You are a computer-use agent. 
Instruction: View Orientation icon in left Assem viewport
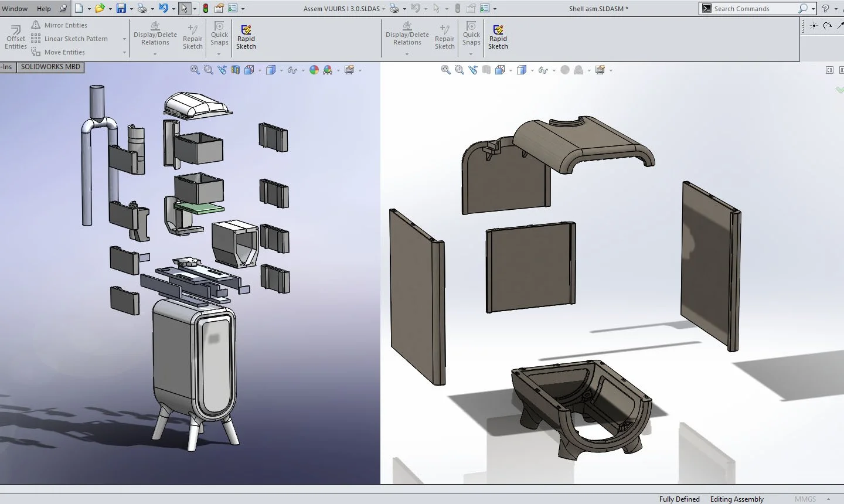249,70
